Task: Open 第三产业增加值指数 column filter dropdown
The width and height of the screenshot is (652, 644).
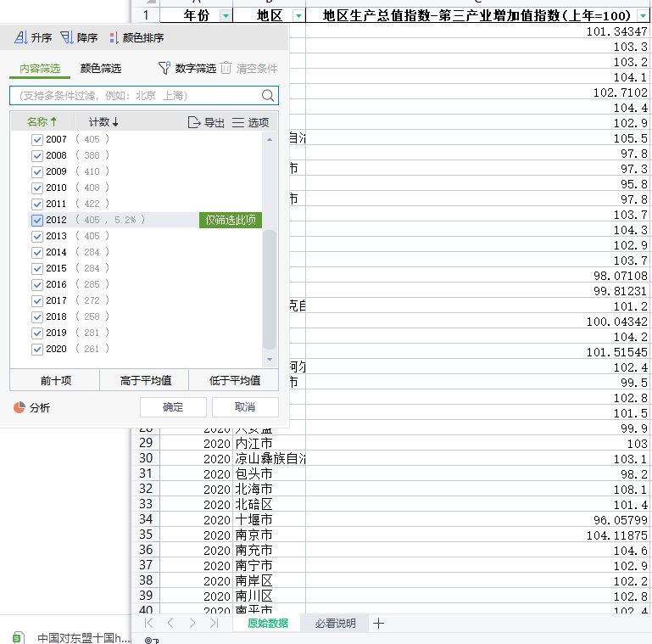Action: pyautogui.click(x=644, y=16)
